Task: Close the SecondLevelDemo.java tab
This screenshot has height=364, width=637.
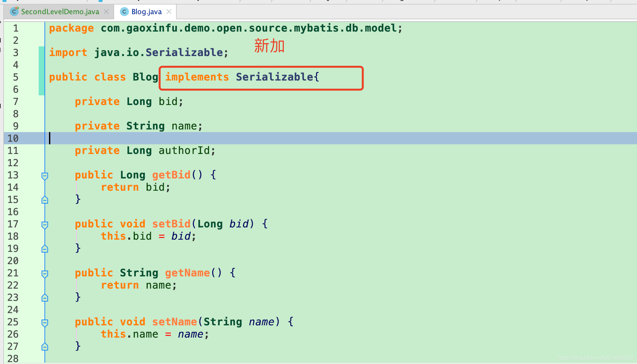Action: [x=106, y=12]
